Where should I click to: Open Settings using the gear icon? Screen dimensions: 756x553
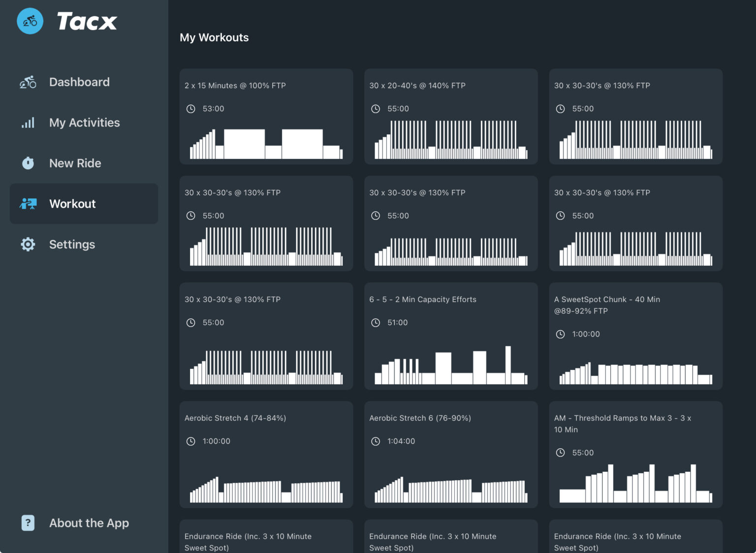pos(28,244)
